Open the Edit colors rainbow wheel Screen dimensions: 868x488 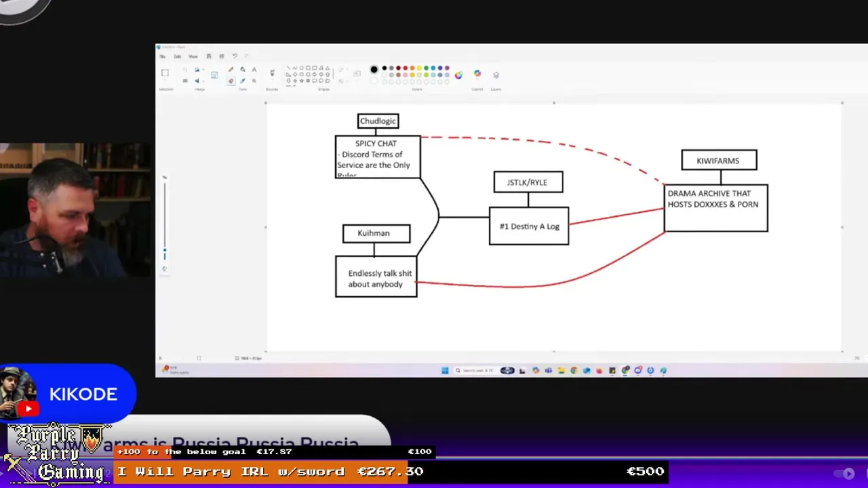tap(458, 75)
